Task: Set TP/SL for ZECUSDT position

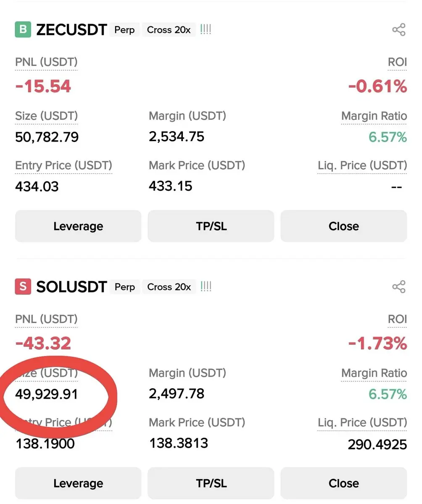Action: (x=211, y=226)
